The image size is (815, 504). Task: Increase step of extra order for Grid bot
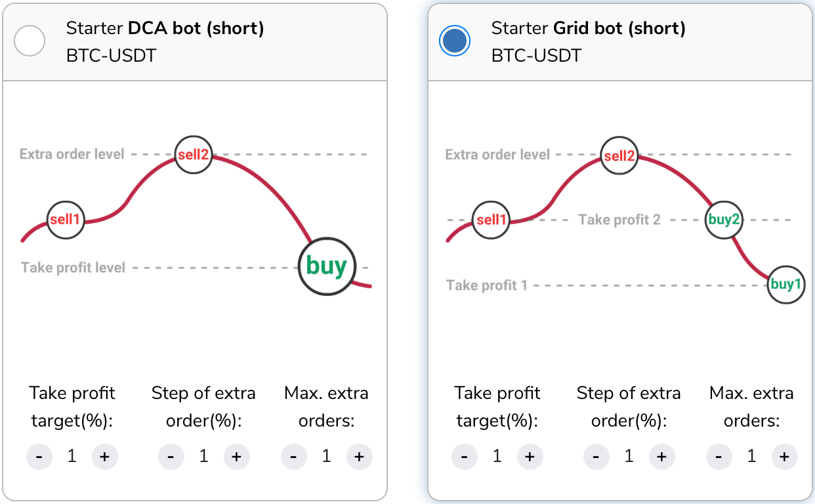662,457
